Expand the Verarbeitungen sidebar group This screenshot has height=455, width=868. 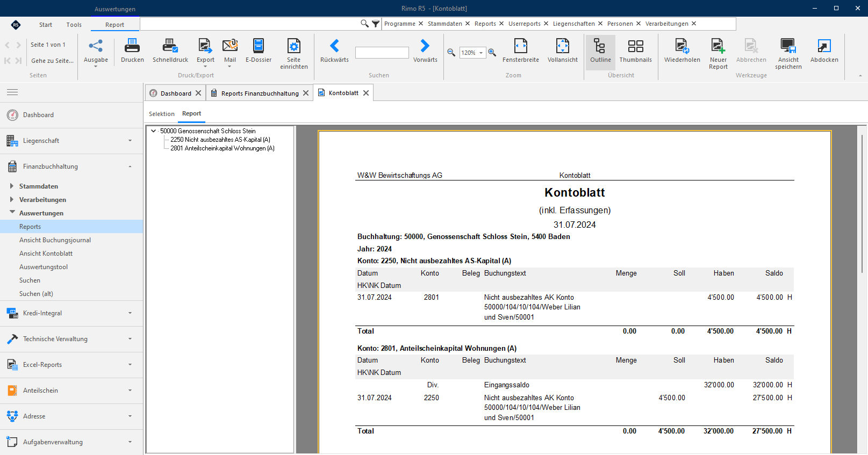click(x=12, y=199)
